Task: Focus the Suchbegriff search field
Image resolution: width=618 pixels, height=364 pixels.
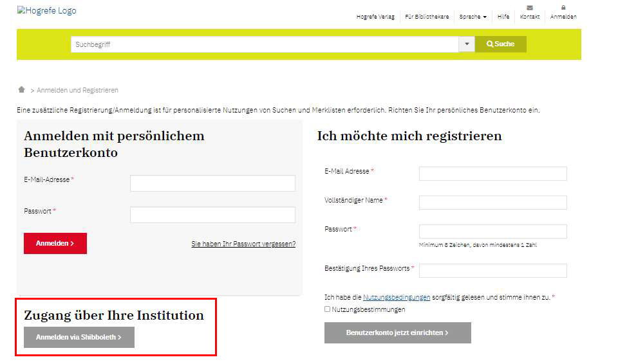Action: [265, 44]
